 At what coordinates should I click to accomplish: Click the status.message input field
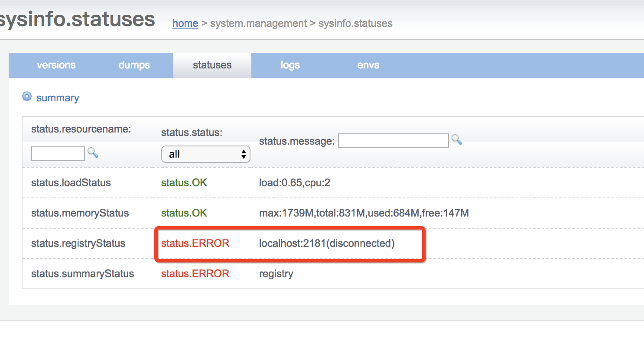coord(393,140)
